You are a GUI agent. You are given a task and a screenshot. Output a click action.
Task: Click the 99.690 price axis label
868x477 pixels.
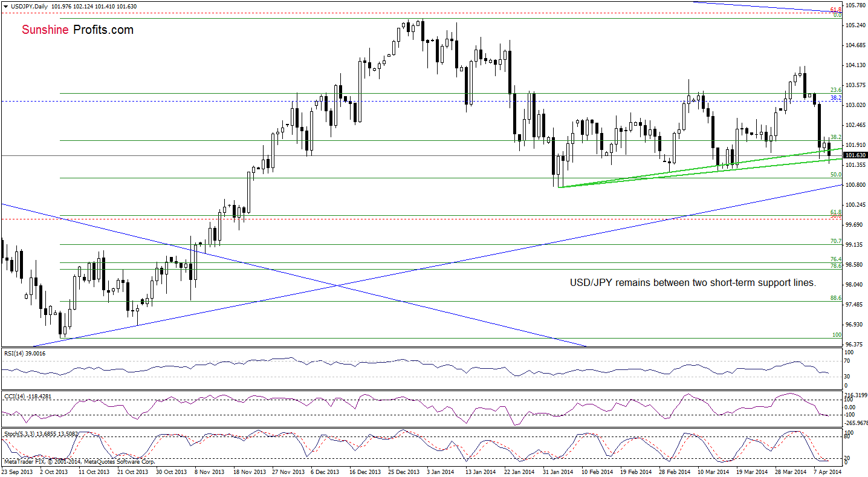855,225
